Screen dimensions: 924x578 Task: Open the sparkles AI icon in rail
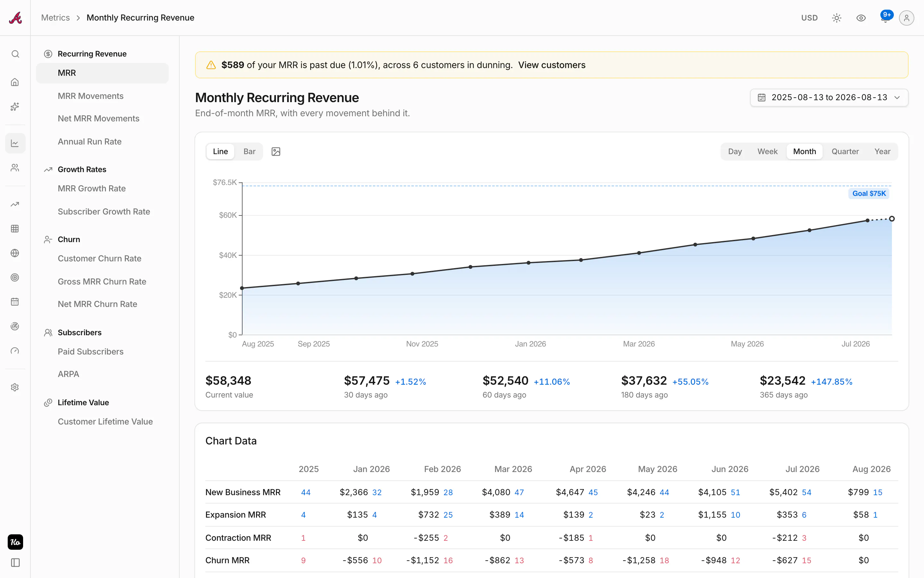pyautogui.click(x=15, y=107)
